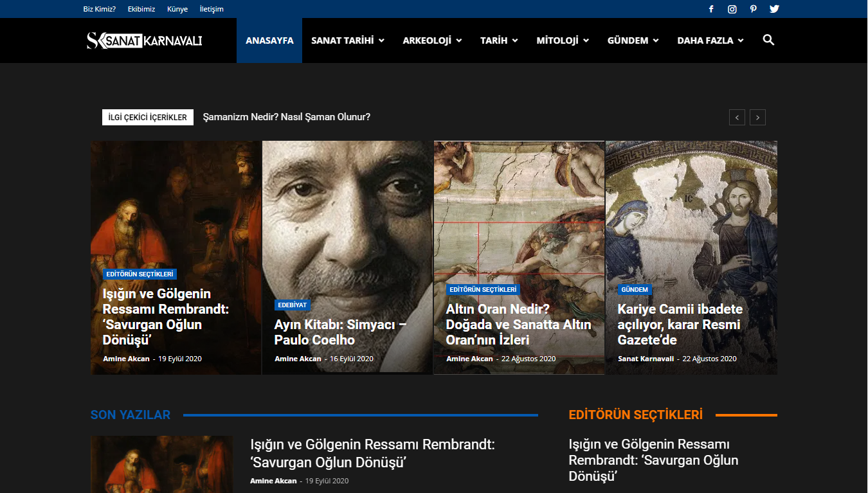Click the İlgi Çekici İçerikler label

[x=148, y=117]
